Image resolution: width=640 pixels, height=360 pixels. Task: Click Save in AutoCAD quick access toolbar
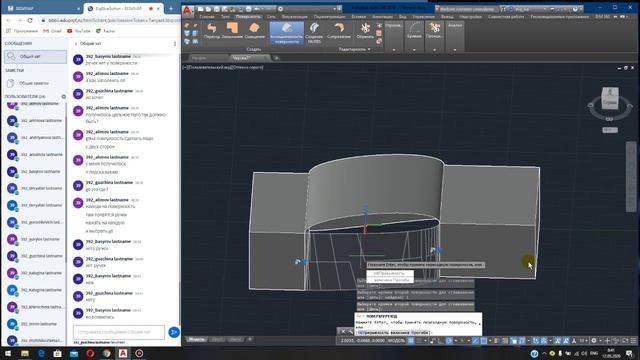(216, 9)
